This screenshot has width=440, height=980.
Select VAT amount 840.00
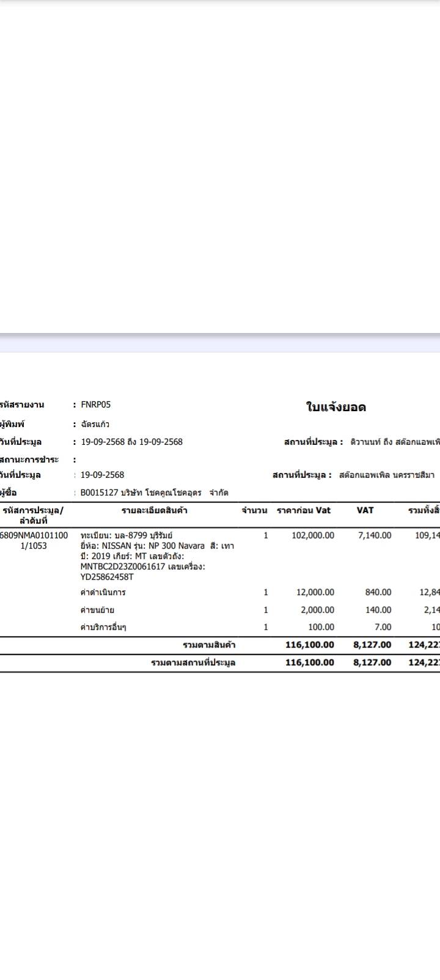click(378, 592)
